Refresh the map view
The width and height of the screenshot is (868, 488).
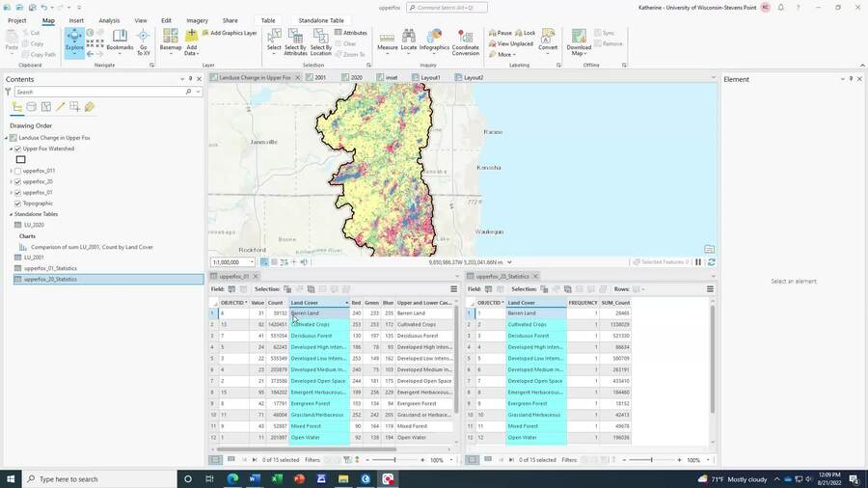click(x=712, y=262)
